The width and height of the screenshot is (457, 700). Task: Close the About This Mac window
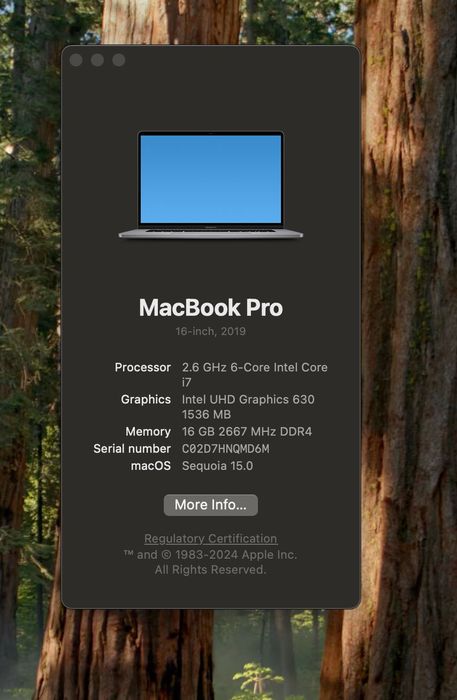pos(76,60)
